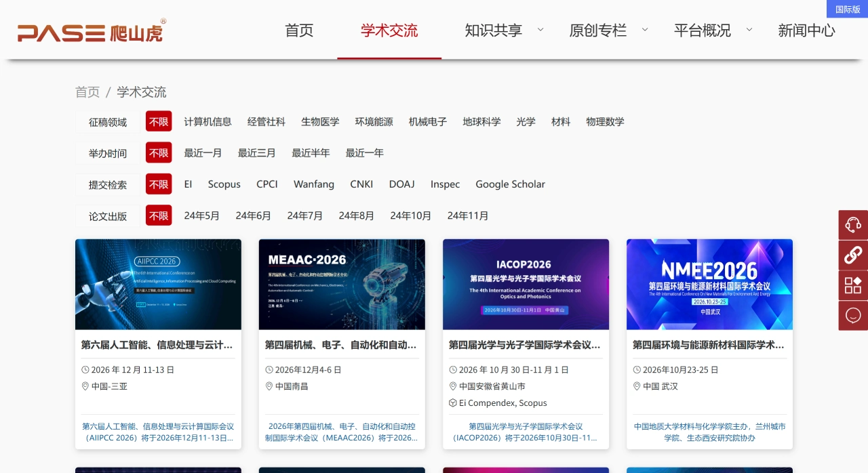Filter publication by 24年7月
Image resolution: width=868 pixels, height=473 pixels.
click(x=305, y=215)
